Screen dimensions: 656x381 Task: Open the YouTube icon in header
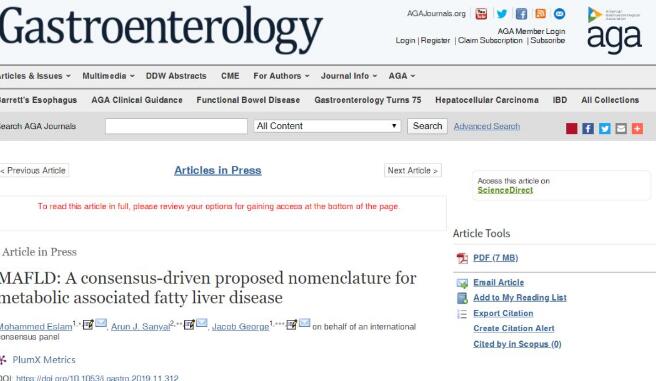coord(481,14)
